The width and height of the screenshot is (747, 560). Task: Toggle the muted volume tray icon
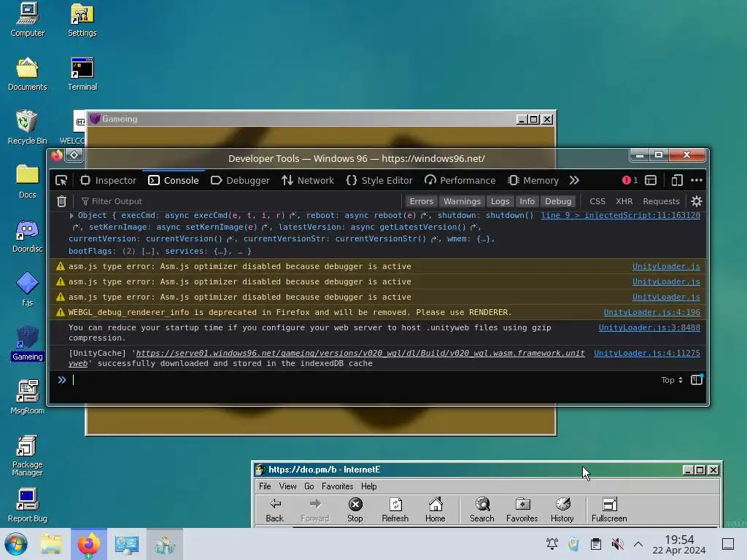617,544
